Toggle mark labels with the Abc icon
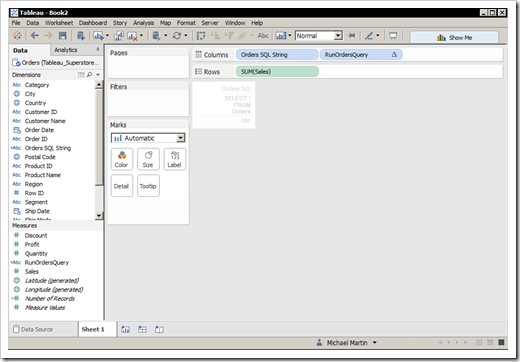 coord(263,36)
